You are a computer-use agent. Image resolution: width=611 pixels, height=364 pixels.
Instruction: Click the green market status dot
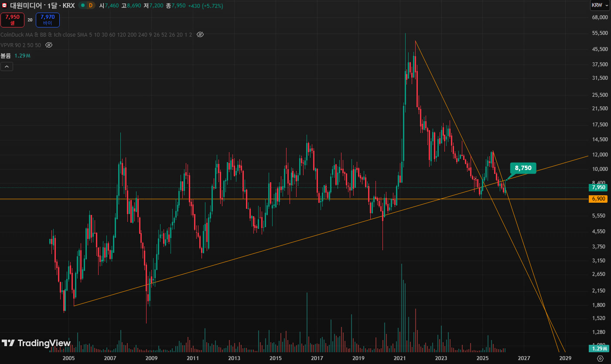[x=82, y=6]
